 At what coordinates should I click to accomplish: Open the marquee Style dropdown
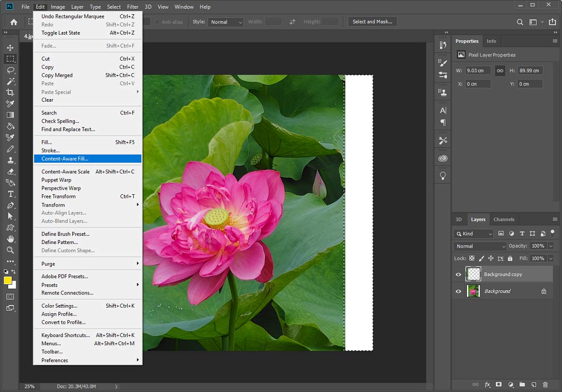[225, 22]
